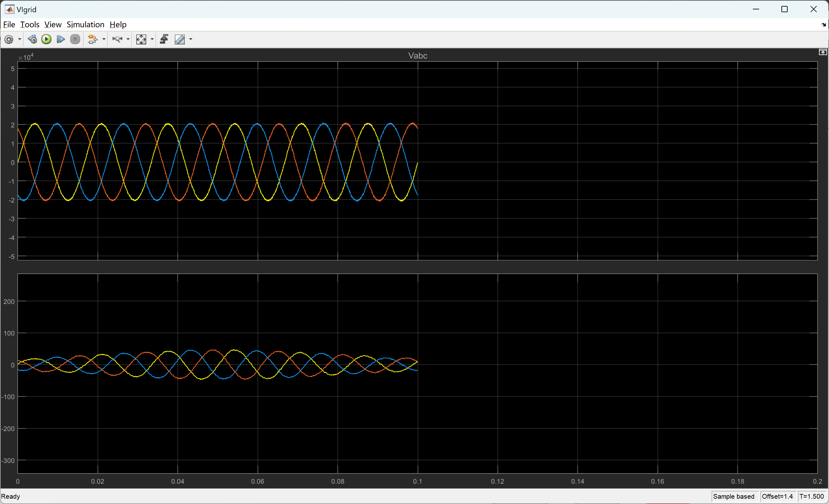Click the maximize axes icon on Vabc plot
829x504 pixels.
point(823,52)
